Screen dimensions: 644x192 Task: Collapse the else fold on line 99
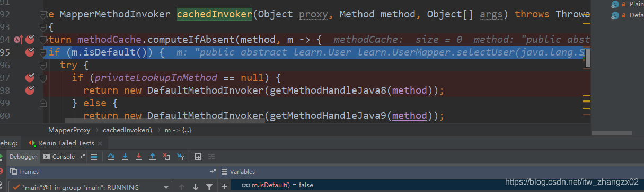(x=43, y=103)
